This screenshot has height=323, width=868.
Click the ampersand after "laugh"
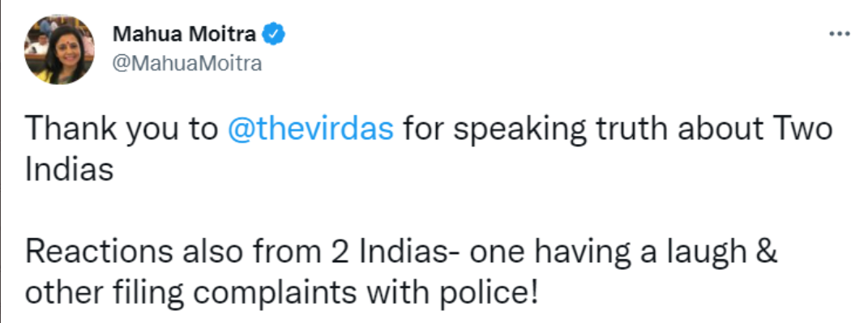(x=766, y=253)
